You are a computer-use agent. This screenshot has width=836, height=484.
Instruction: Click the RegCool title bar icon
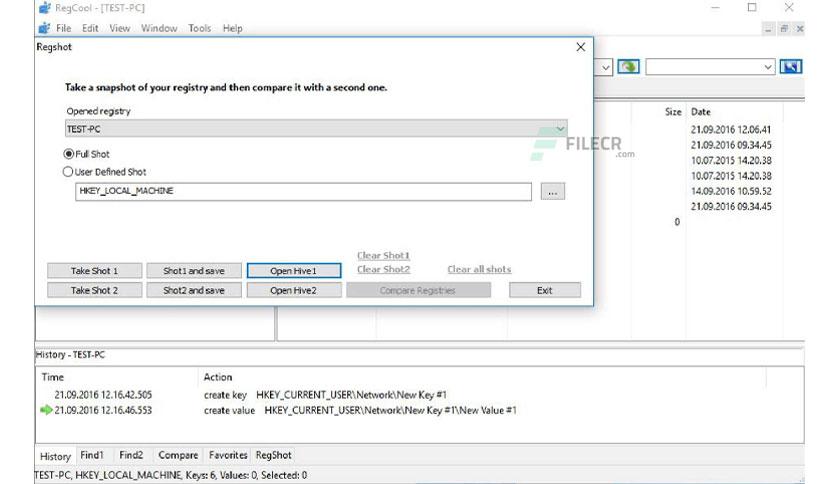(45, 8)
